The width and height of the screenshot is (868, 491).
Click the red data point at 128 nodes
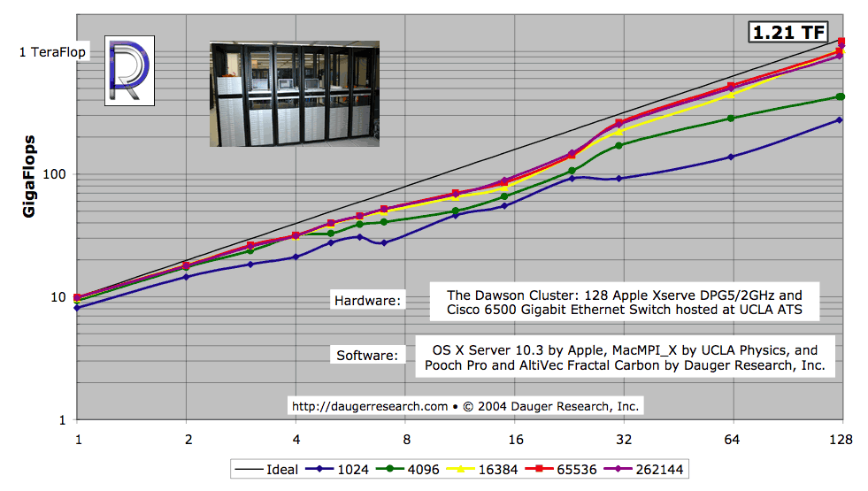[x=841, y=42]
